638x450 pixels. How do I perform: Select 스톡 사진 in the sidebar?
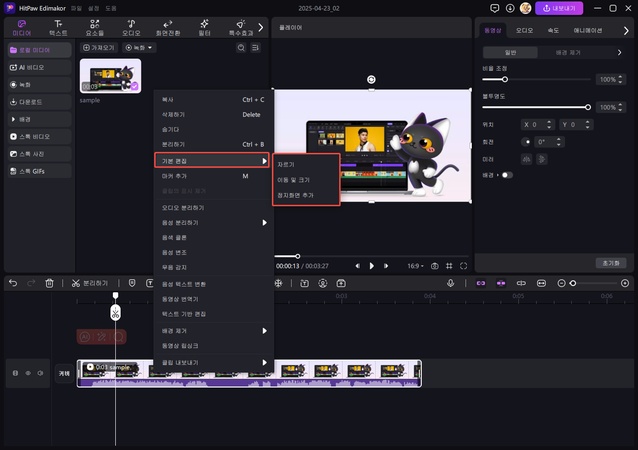39,154
